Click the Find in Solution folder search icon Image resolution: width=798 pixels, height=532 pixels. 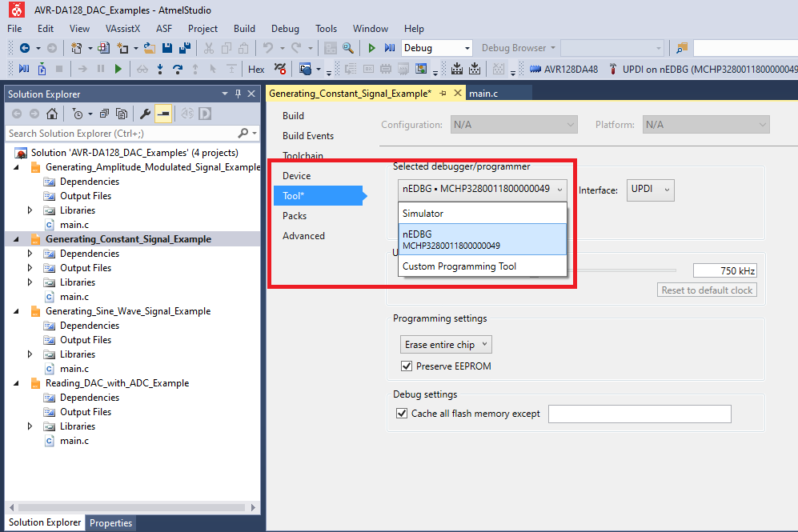[x=681, y=48]
